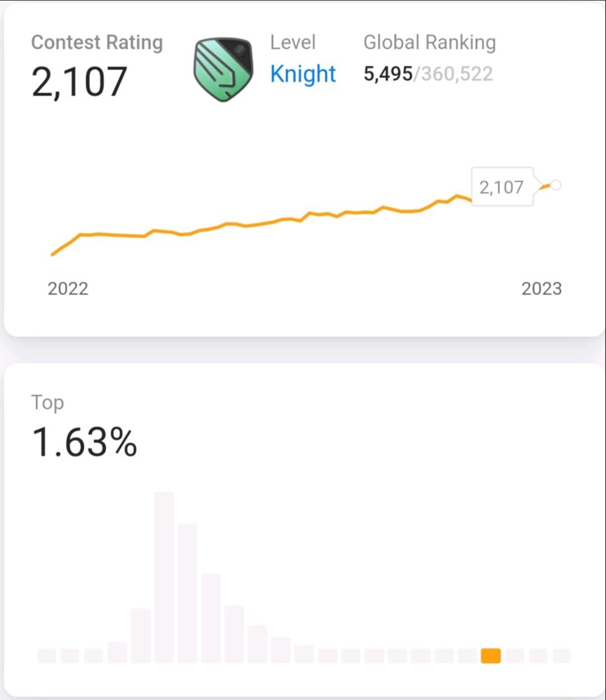This screenshot has height=700, width=606.
Task: Click the green Knight shield badge
Action: pyautogui.click(x=223, y=70)
